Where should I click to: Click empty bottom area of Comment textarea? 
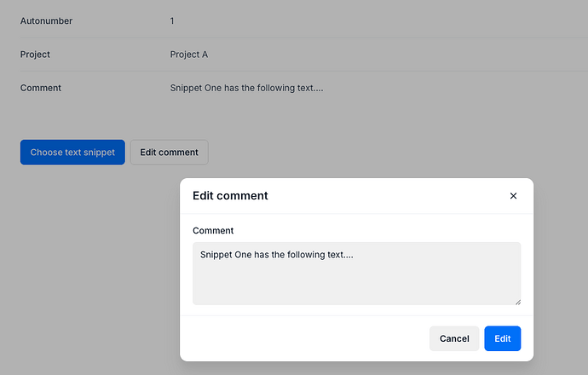(341, 288)
